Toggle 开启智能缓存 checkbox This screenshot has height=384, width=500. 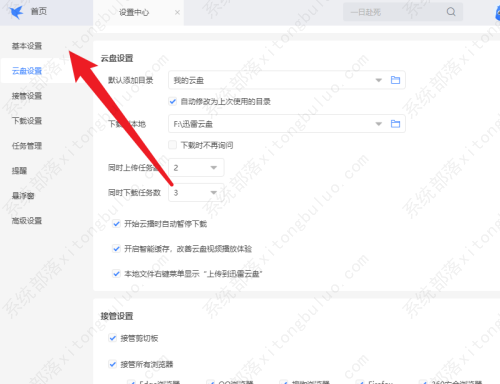[116, 249]
